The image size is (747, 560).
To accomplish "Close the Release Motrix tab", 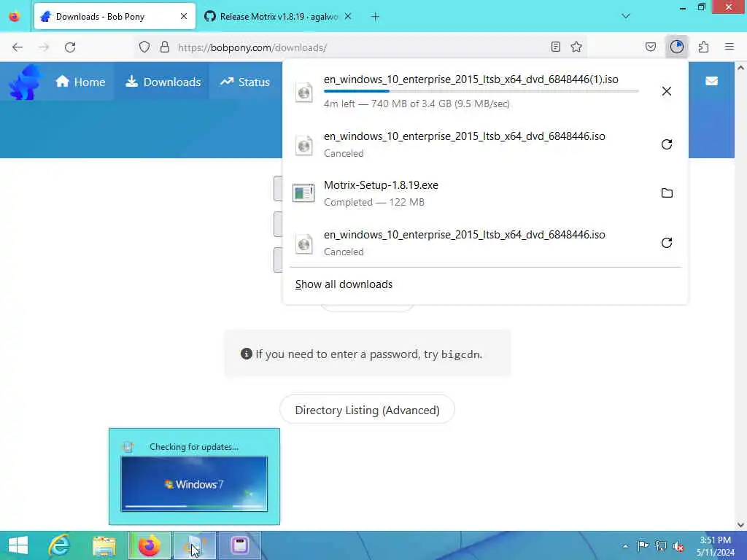I will click(348, 17).
